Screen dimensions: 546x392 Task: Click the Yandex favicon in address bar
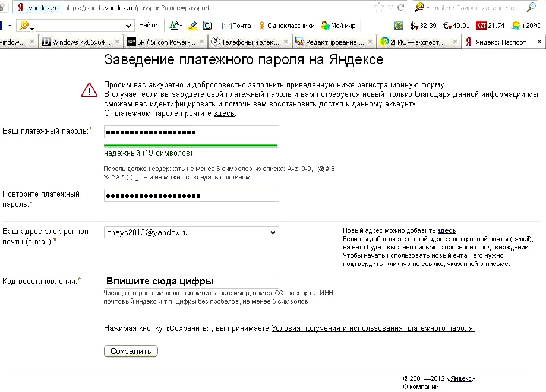coord(21,7)
